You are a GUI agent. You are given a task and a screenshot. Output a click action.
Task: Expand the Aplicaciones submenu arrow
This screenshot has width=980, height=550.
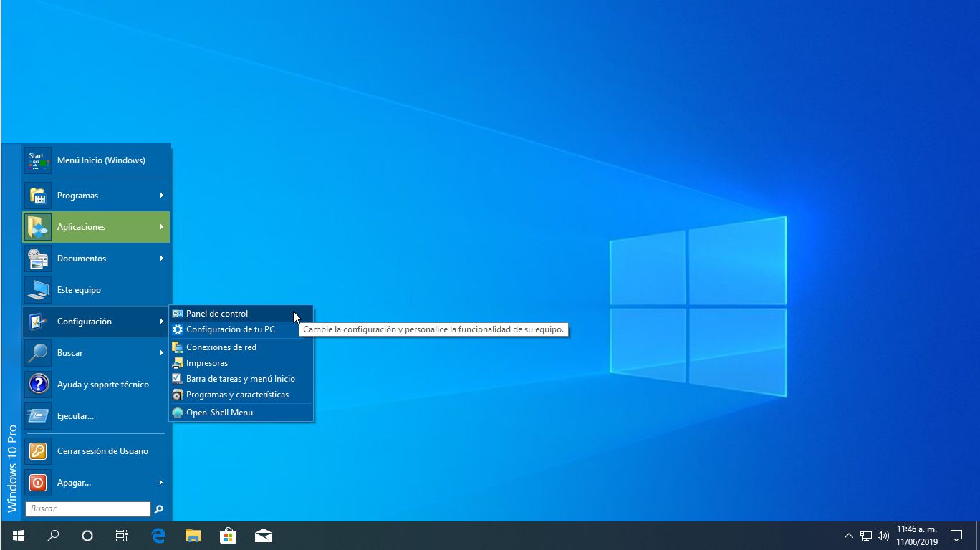coord(162,227)
